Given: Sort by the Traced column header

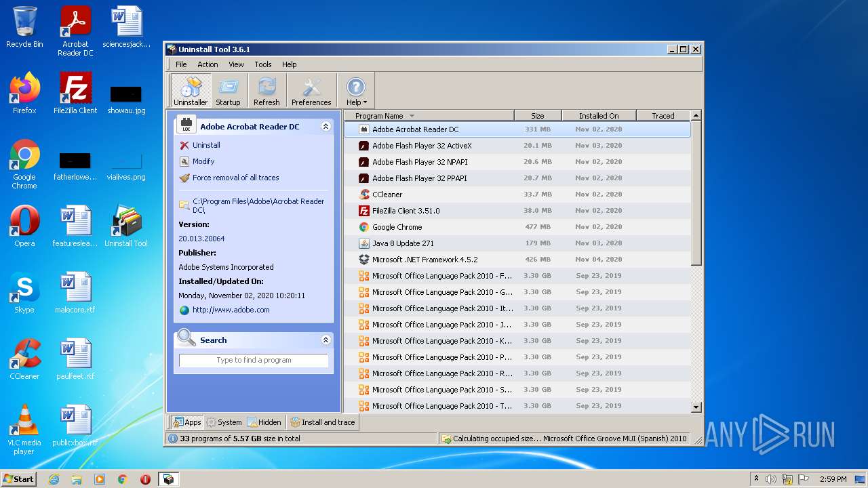Looking at the screenshot, I should point(663,116).
